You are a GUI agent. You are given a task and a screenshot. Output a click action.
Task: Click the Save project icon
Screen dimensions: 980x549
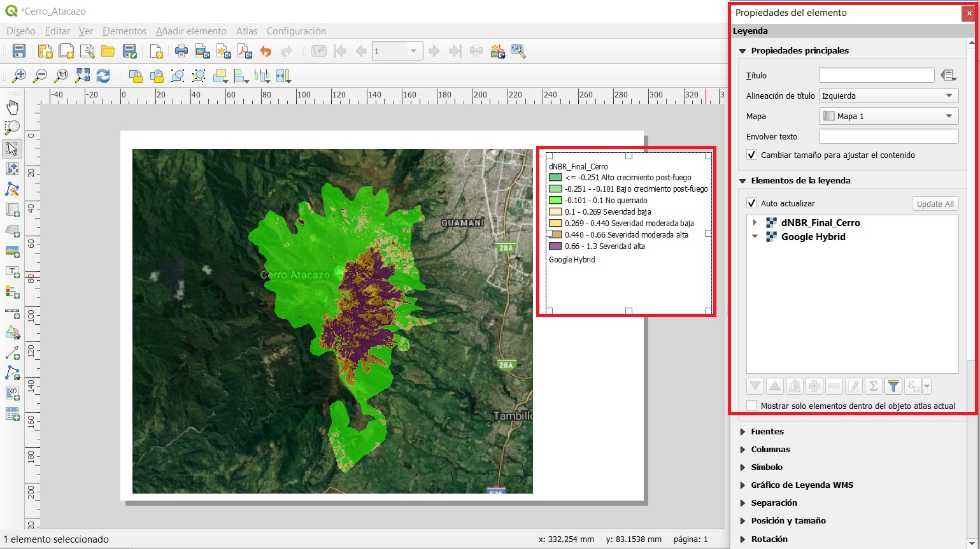(x=19, y=52)
